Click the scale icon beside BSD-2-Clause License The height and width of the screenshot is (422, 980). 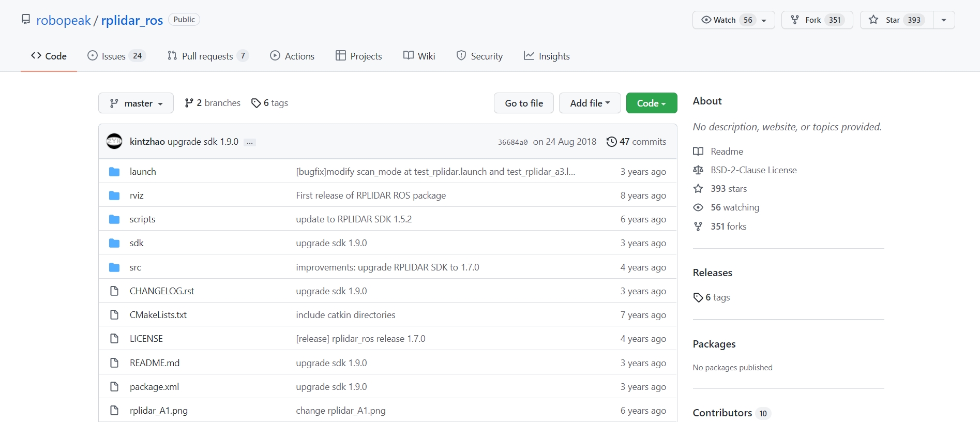coord(698,170)
